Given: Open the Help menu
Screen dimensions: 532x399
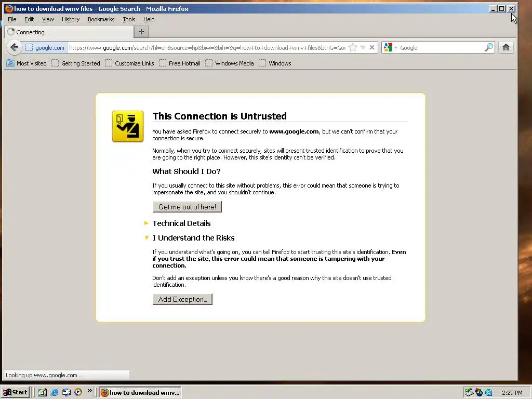Looking at the screenshot, I should click(149, 19).
